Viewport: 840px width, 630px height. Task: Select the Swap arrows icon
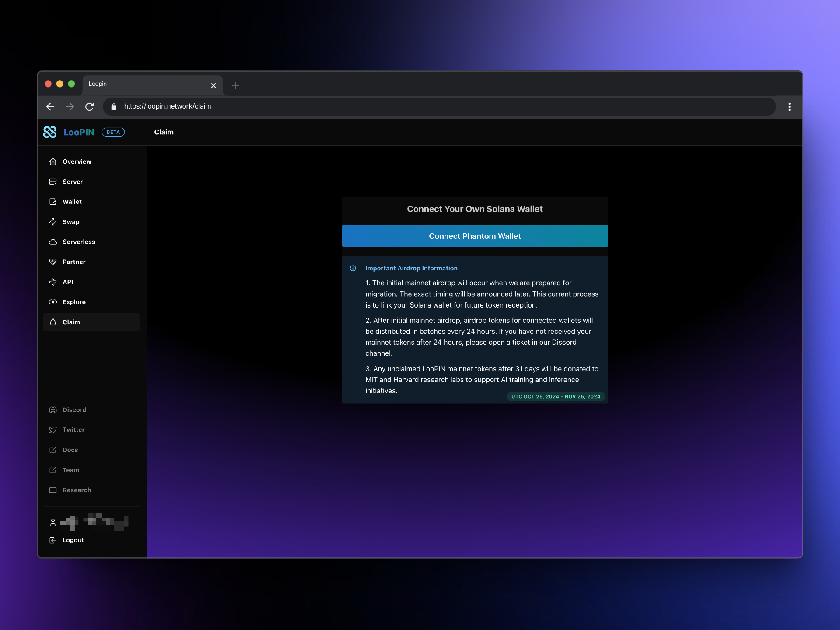point(53,222)
